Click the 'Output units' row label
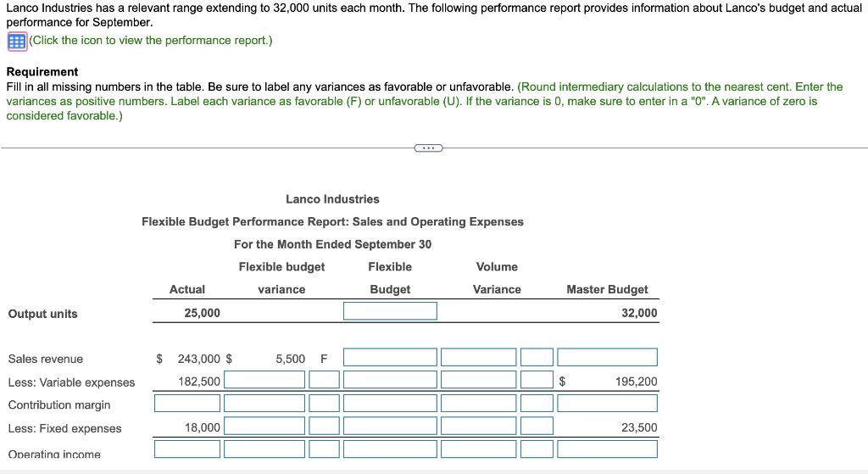The image size is (868, 474). pyautogui.click(x=42, y=314)
